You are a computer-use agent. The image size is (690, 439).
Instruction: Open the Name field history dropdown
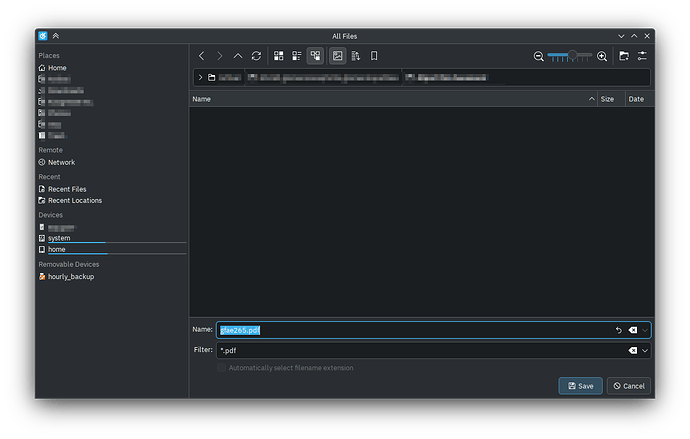tap(645, 330)
